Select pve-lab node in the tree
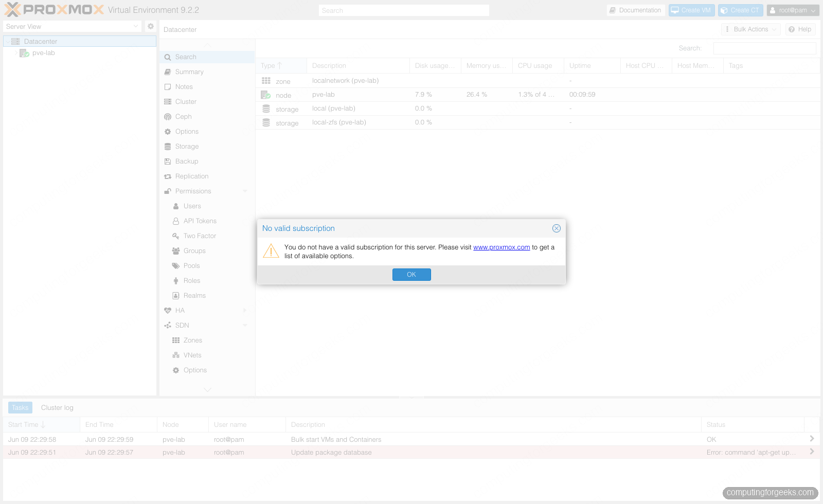Image resolution: width=823 pixels, height=504 pixels. [x=44, y=53]
